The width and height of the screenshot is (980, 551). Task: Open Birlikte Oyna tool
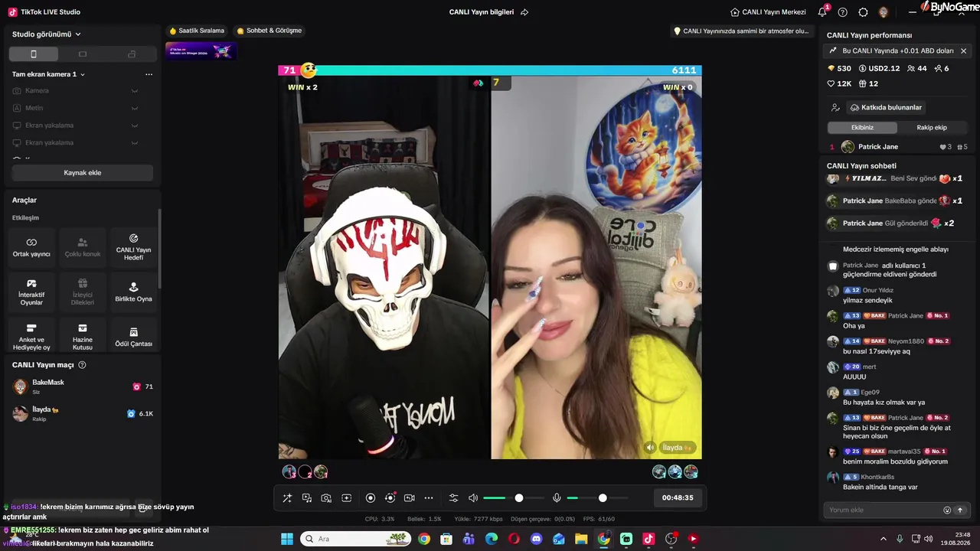(x=133, y=291)
